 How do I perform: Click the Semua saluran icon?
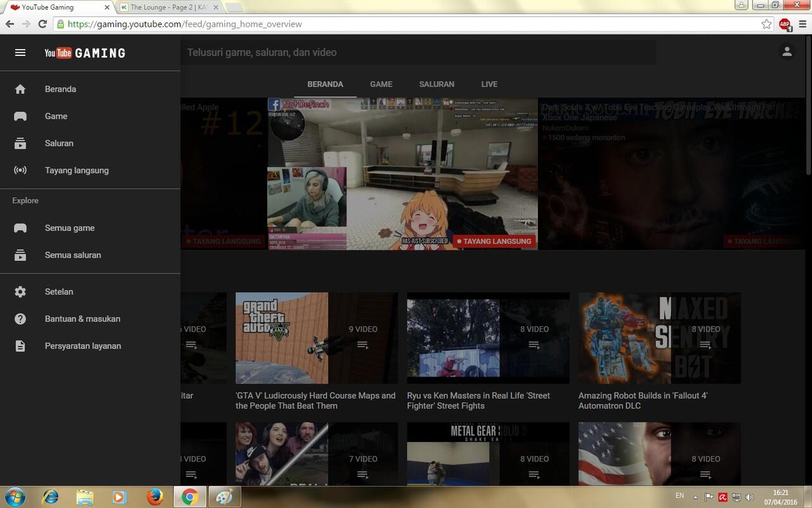[20, 255]
